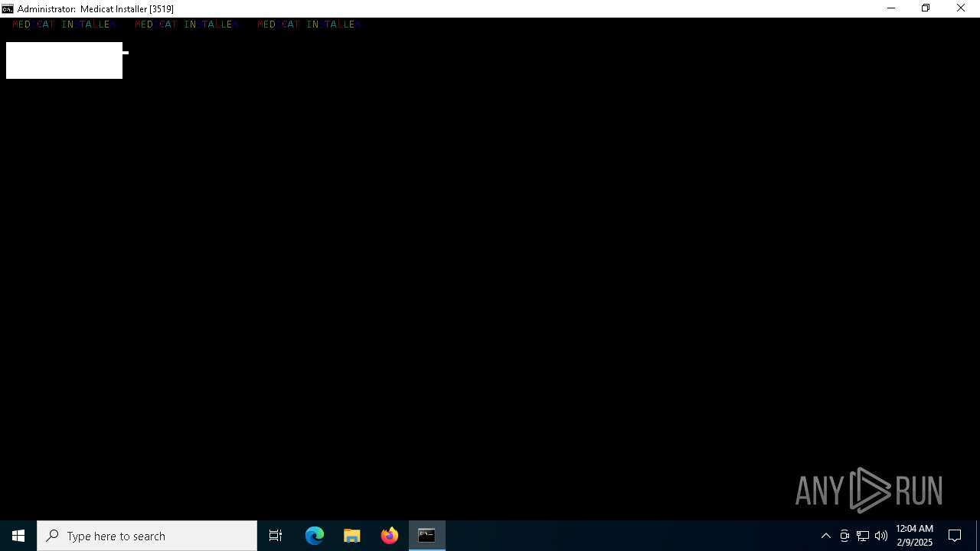Open the clock showing 12:04 AM
Viewport: 980px width, 551px height.
coord(915,536)
